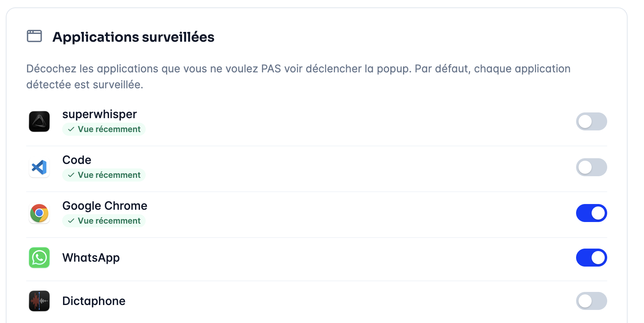
Task: Turn on the Code monitoring switch
Action: tap(591, 167)
